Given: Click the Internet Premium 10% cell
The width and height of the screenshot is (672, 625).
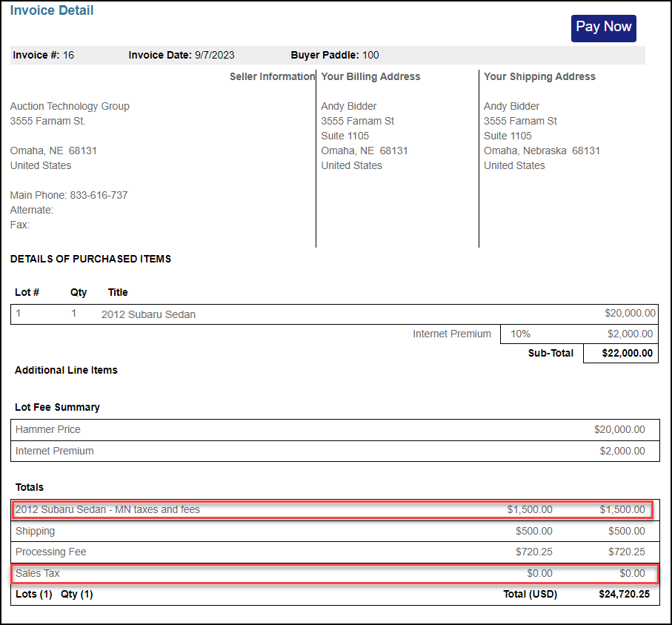Looking at the screenshot, I should (520, 334).
